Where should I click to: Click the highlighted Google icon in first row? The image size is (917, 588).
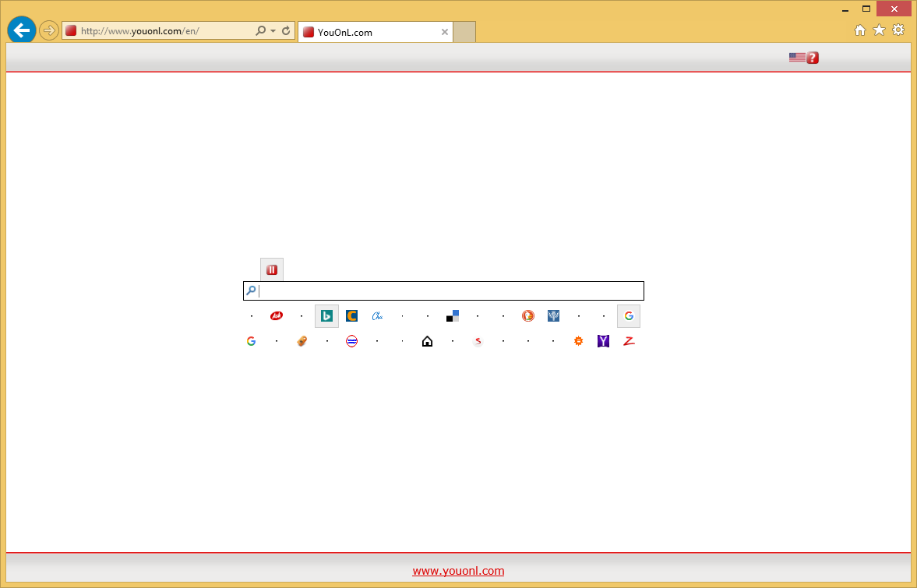629,316
